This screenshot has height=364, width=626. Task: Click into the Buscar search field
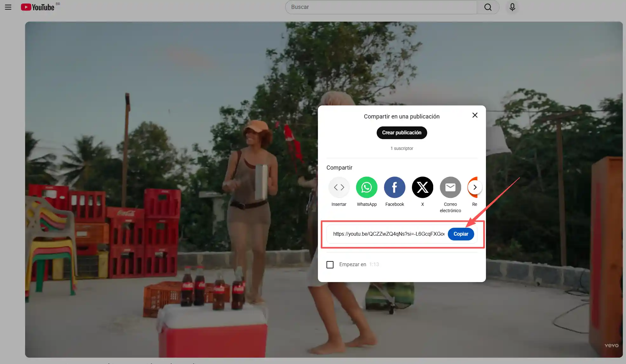pyautogui.click(x=380, y=7)
